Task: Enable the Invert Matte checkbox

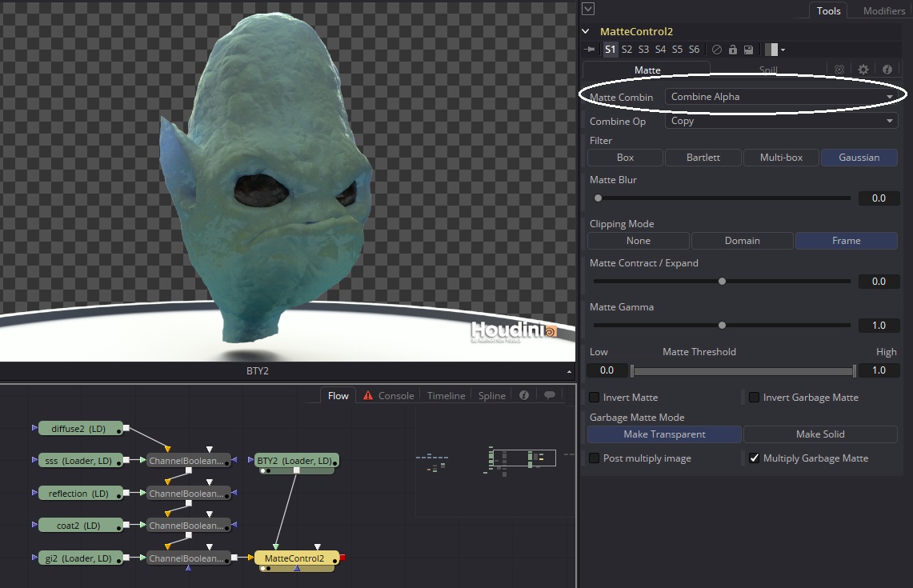Action: [x=594, y=397]
